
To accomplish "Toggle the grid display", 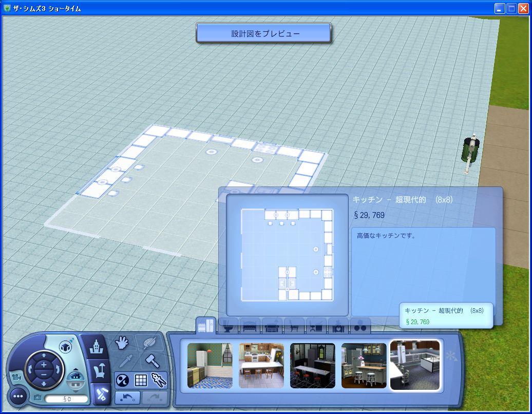I will (x=141, y=381).
